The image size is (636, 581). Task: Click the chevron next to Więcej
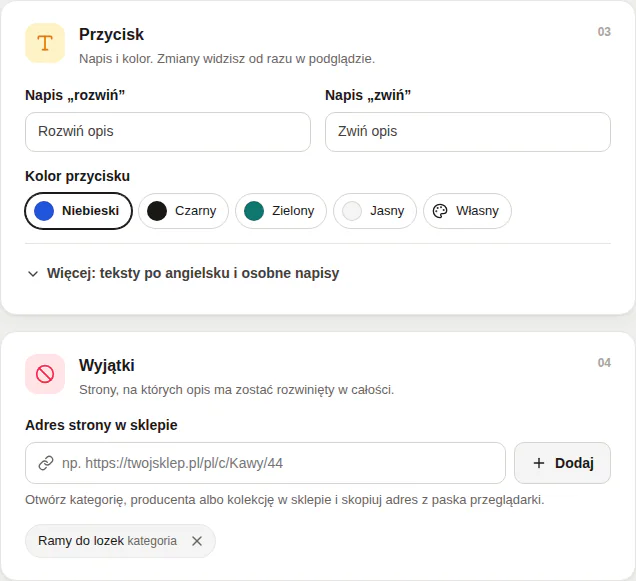click(33, 274)
